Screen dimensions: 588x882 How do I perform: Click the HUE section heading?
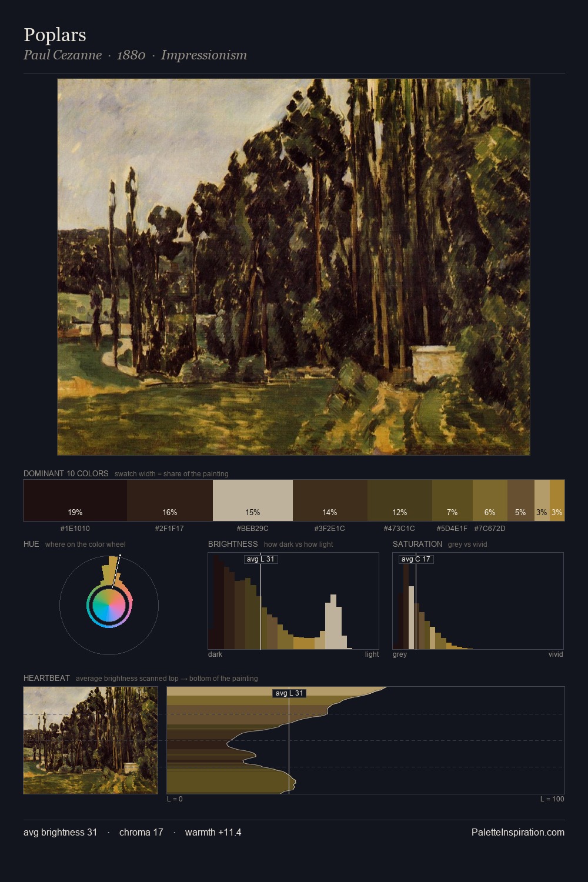pos(31,544)
